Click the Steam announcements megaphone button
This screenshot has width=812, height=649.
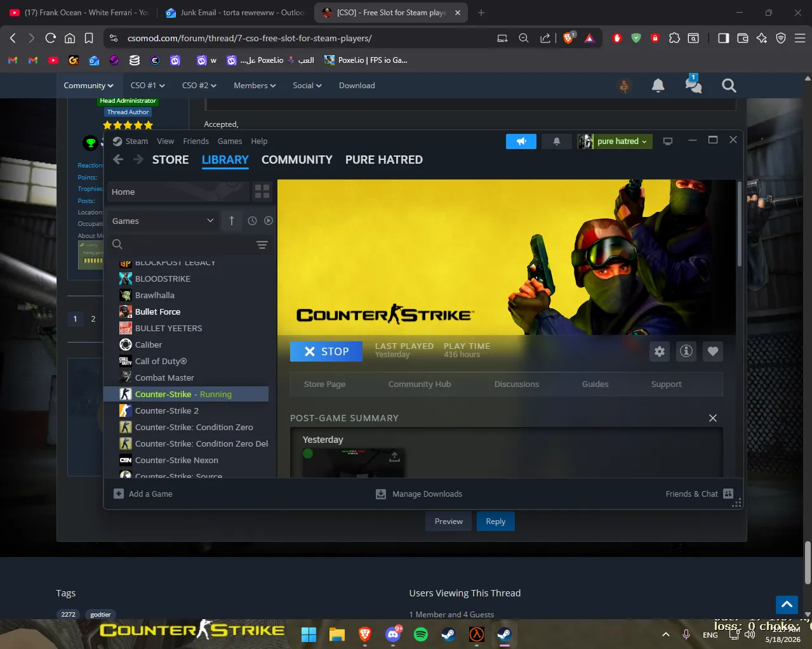pos(521,141)
